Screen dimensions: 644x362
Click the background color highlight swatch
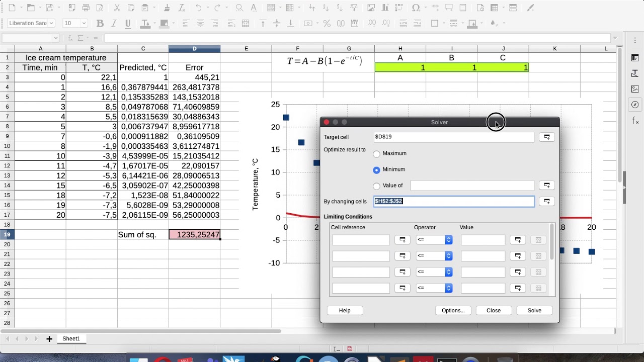coord(164,23)
